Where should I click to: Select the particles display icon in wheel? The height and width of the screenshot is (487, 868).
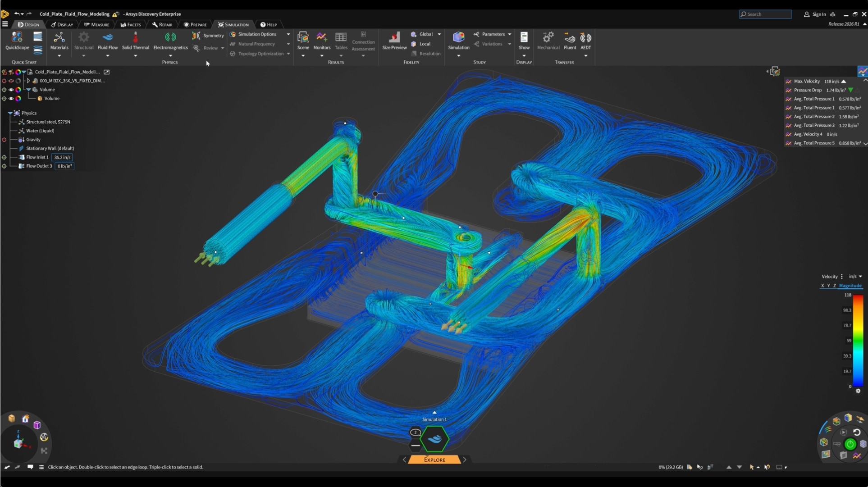tap(824, 441)
